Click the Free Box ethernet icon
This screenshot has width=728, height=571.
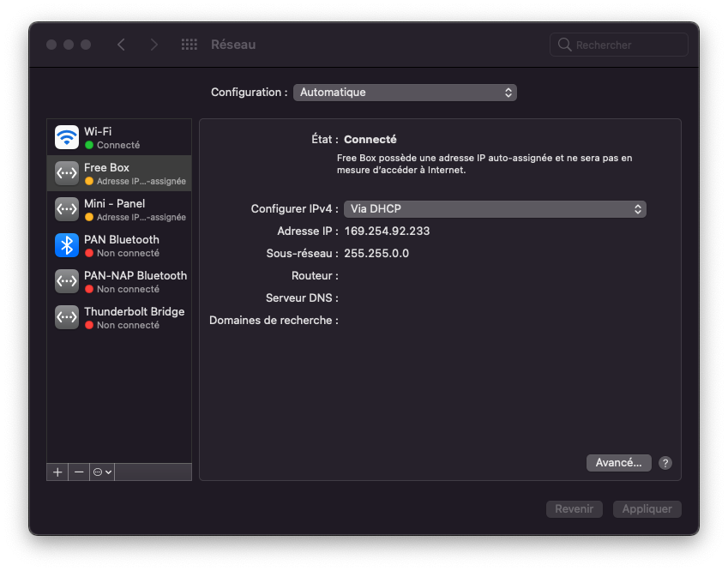pyautogui.click(x=67, y=173)
